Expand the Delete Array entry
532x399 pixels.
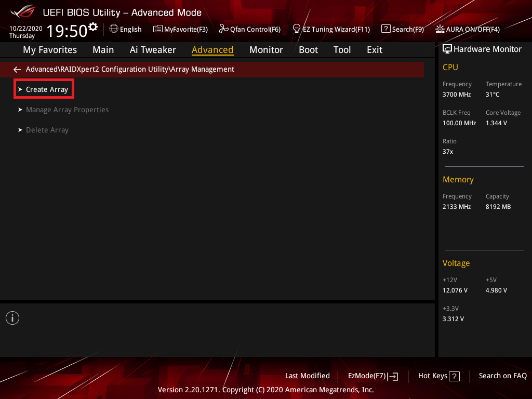tap(47, 130)
